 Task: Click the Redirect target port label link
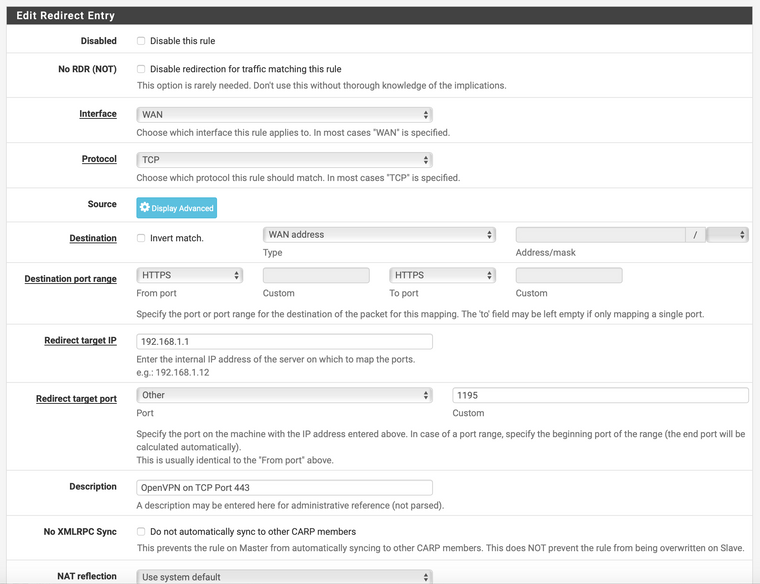point(77,398)
